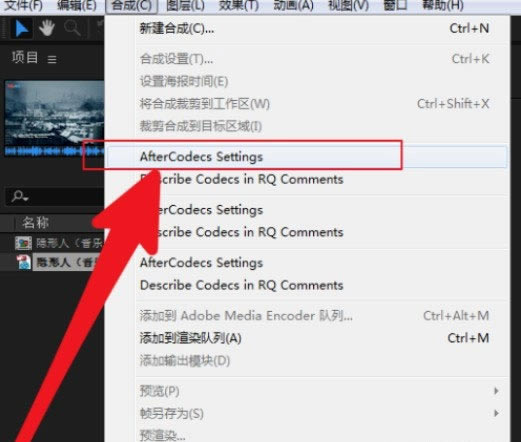Click the snowy scene preview thumbnail
The width and height of the screenshot is (521, 442).
pyautogui.click(x=55, y=113)
